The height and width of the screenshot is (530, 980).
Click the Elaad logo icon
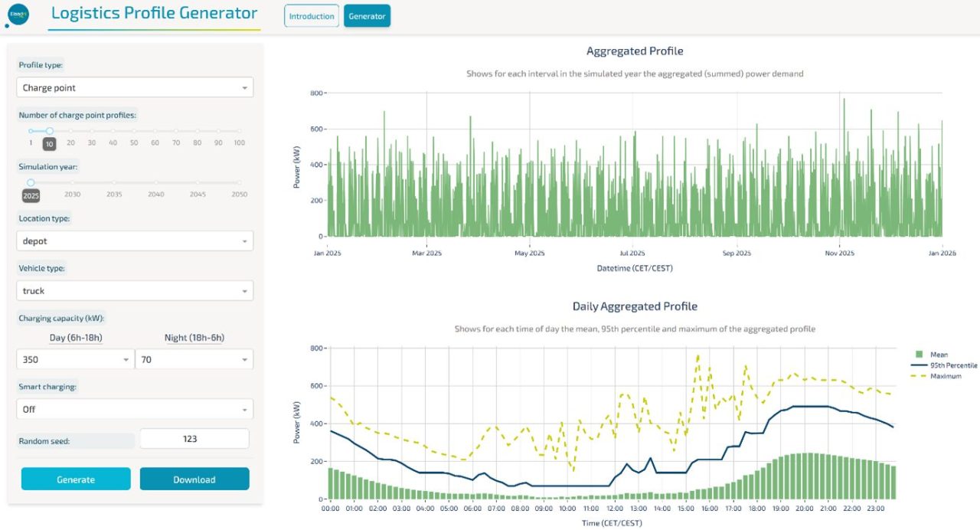click(17, 15)
